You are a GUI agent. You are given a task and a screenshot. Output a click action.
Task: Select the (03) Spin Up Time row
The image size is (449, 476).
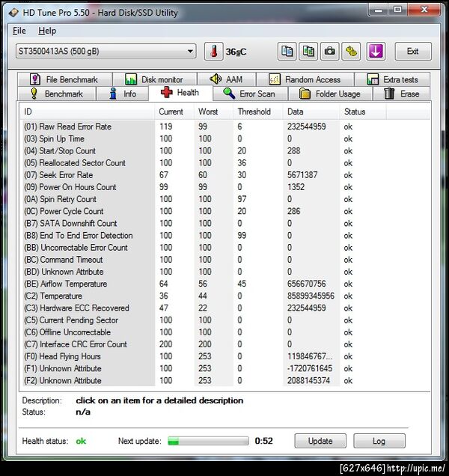pyautogui.click(x=224, y=138)
